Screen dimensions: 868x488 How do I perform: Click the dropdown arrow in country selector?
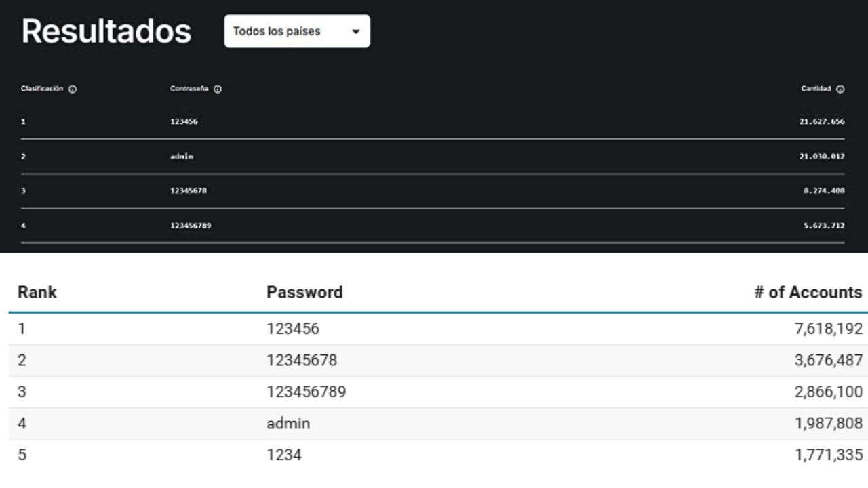click(355, 32)
